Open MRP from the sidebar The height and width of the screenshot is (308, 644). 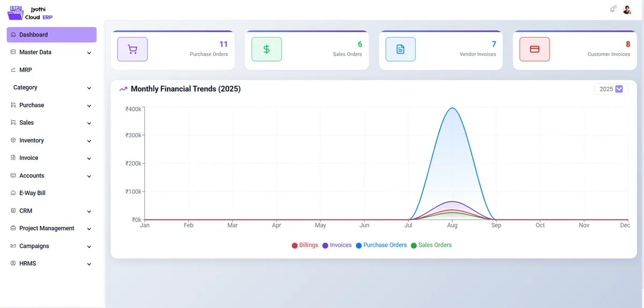26,70
